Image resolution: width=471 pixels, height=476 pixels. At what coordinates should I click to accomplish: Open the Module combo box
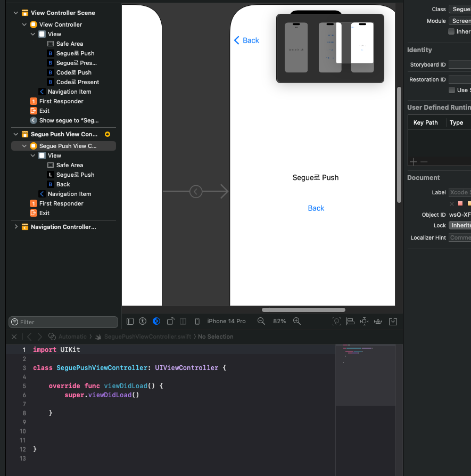click(460, 21)
